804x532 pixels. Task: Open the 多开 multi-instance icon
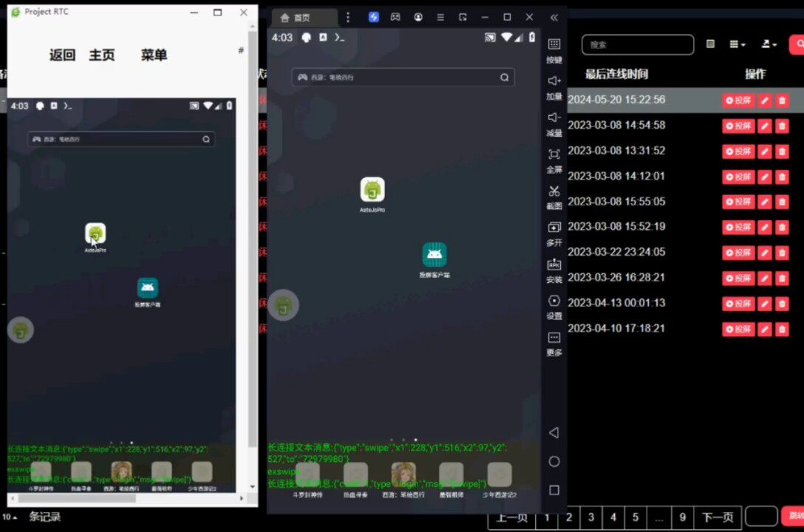553,228
